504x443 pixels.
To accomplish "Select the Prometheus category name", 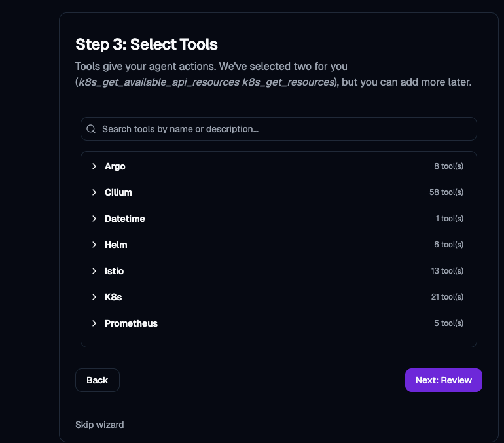I will 131,323.
